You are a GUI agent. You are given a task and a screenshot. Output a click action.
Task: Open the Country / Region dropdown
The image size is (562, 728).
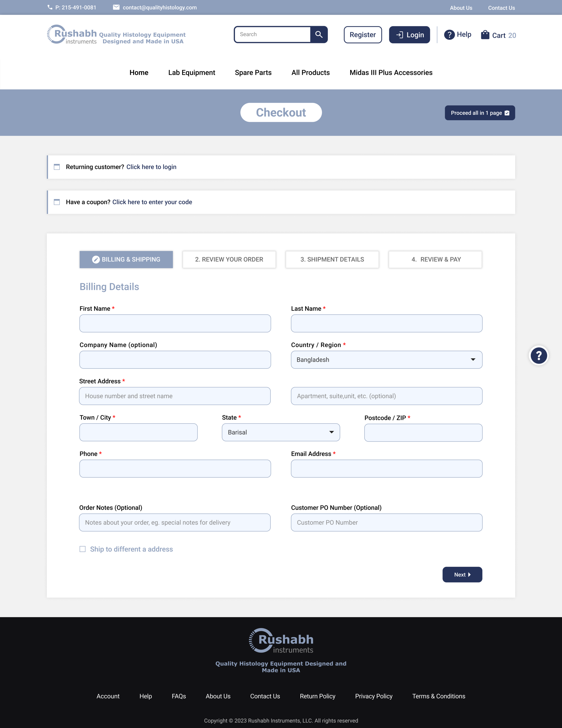point(386,360)
